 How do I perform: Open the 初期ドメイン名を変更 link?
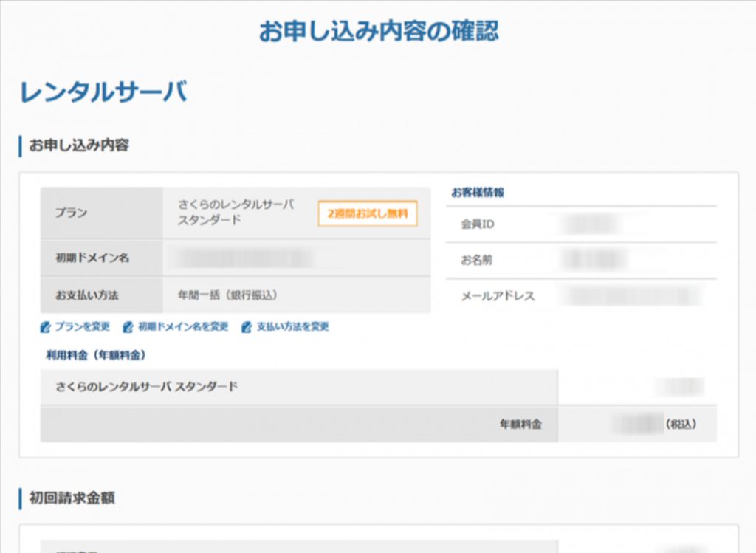tap(183, 327)
